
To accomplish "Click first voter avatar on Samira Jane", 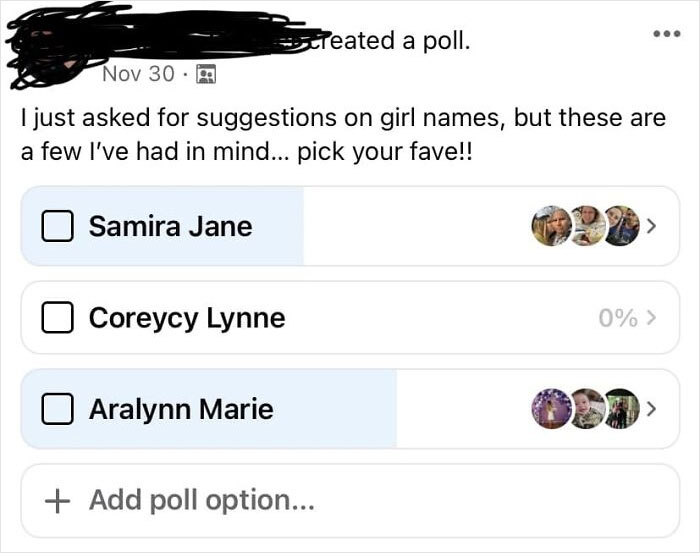I will (x=551, y=227).
